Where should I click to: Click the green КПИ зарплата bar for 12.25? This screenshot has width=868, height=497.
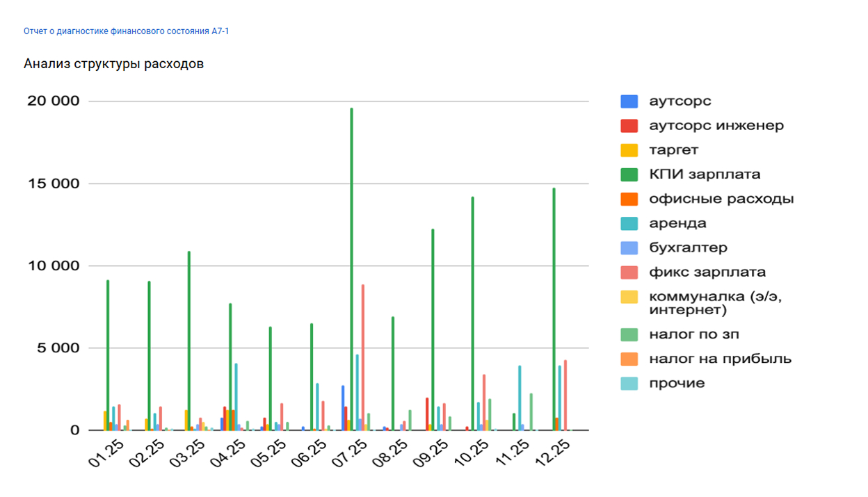click(554, 309)
